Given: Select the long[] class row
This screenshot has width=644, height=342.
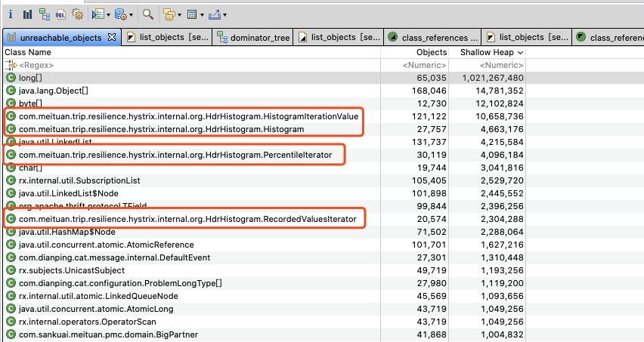Looking at the screenshot, I should click(x=265, y=78).
